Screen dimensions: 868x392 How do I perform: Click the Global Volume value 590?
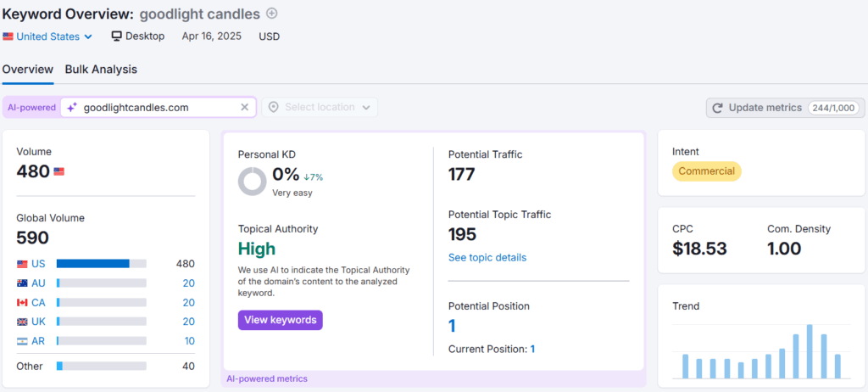pos(33,238)
